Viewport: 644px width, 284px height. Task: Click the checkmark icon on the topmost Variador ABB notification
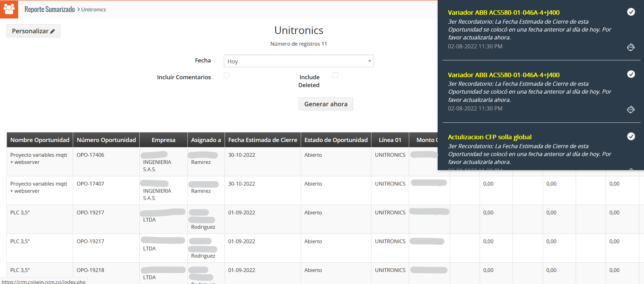(x=631, y=12)
